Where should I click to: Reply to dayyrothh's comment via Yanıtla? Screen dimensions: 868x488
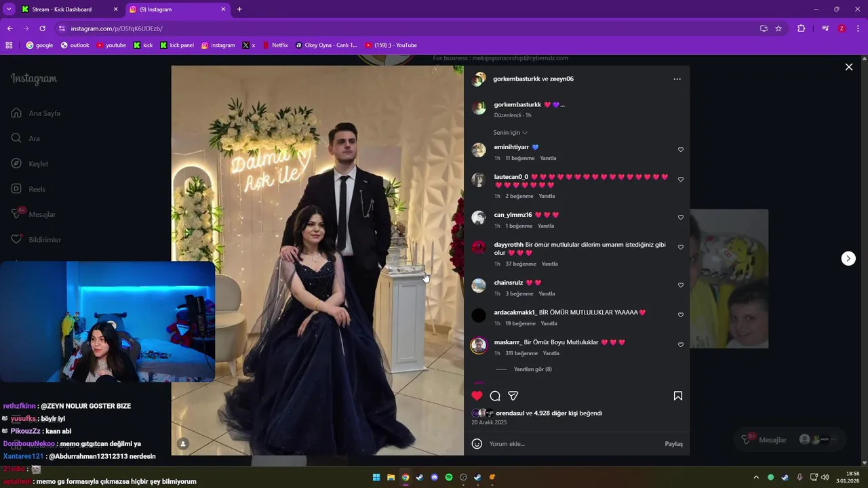pos(549,264)
